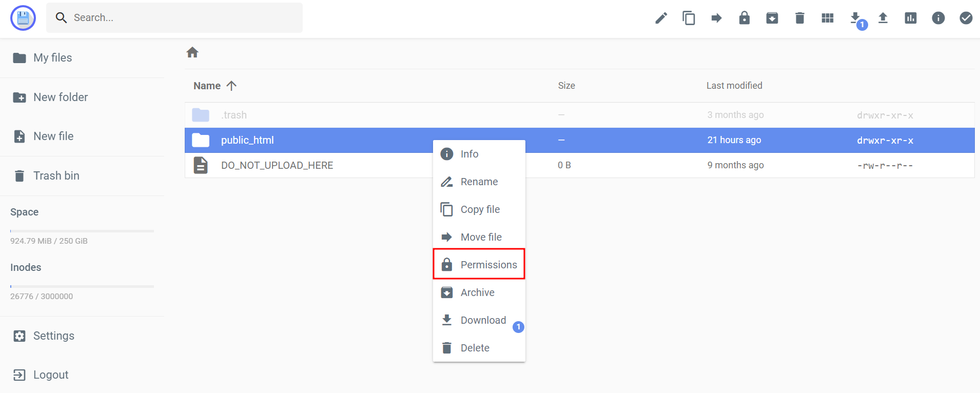Click the copy icon in top toolbar

click(689, 18)
